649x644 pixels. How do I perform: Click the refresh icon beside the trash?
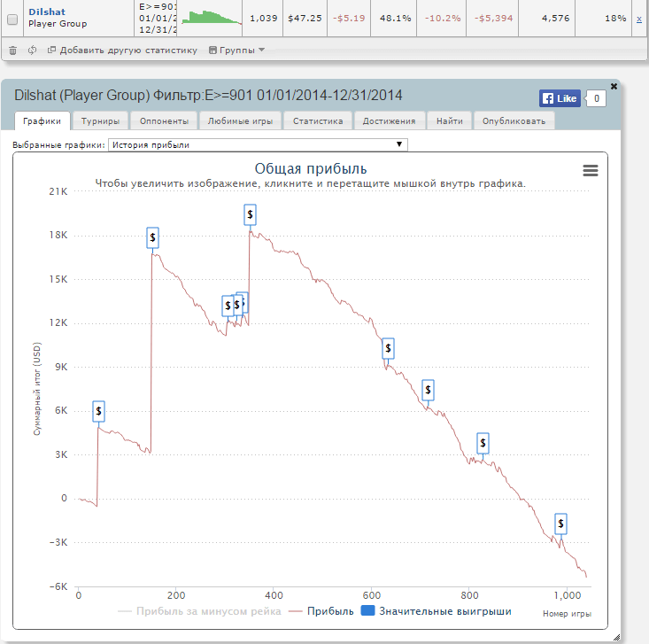tap(32, 50)
